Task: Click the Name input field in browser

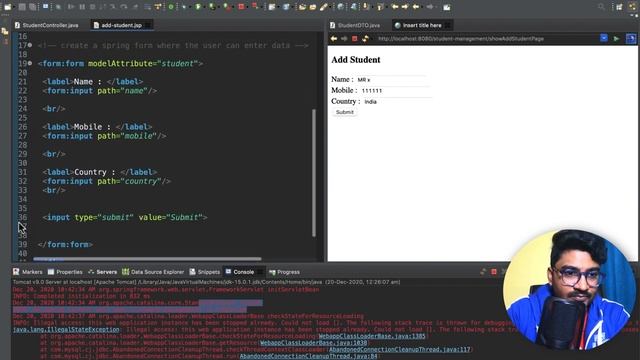Action: tap(392, 80)
